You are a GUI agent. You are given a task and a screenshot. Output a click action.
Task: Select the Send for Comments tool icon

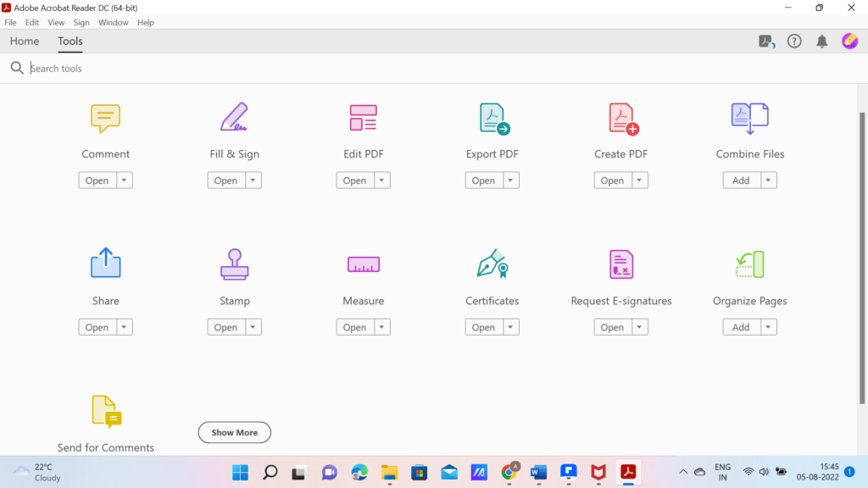[x=106, y=412]
